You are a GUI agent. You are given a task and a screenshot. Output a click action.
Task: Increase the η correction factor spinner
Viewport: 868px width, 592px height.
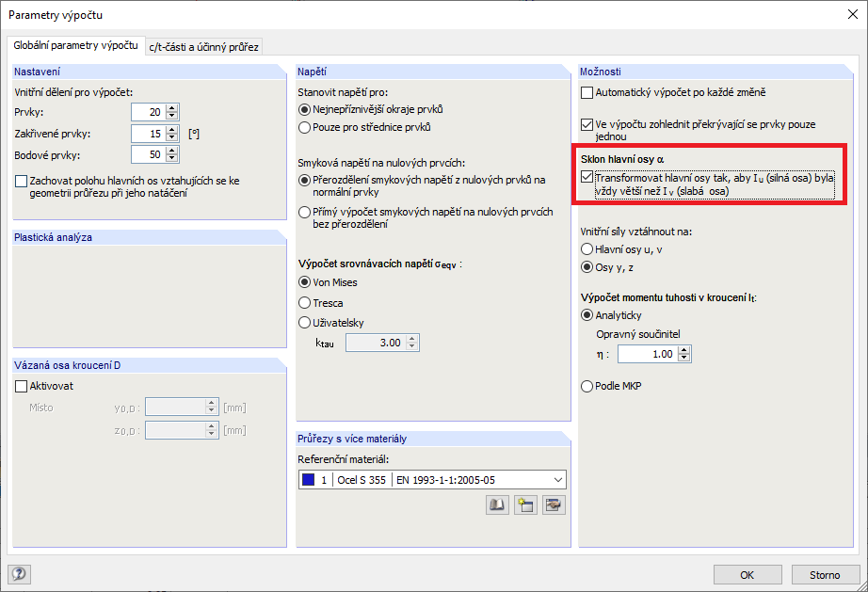pos(684,350)
